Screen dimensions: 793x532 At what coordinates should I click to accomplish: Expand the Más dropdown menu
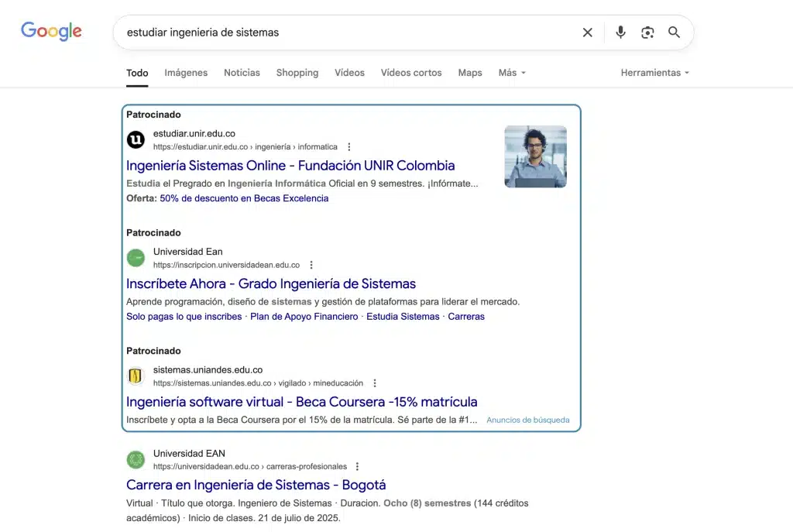click(x=512, y=73)
